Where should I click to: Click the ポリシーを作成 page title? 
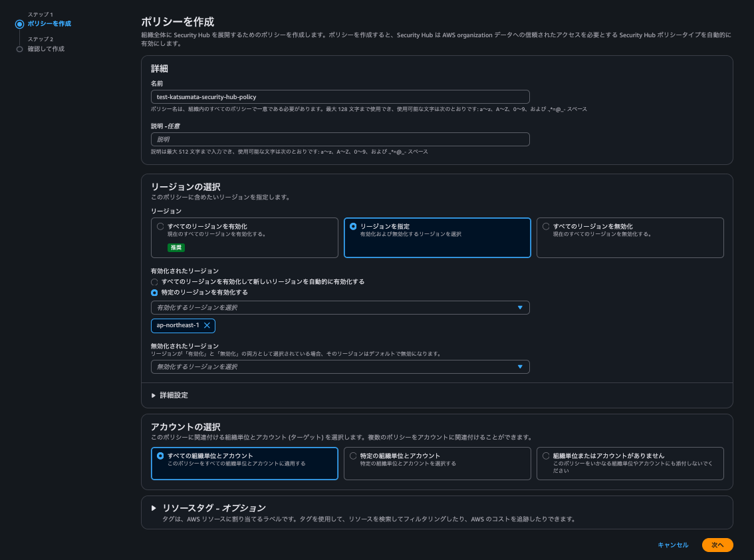click(178, 22)
